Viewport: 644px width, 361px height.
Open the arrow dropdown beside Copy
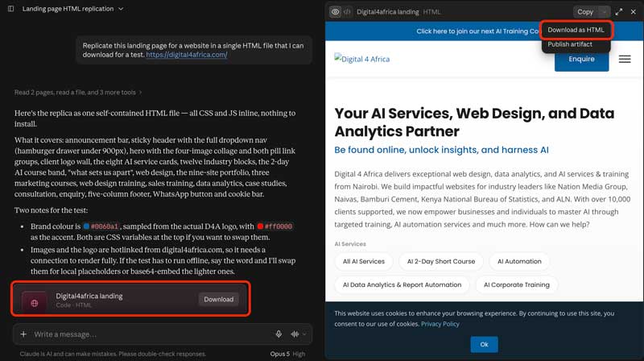pos(605,12)
